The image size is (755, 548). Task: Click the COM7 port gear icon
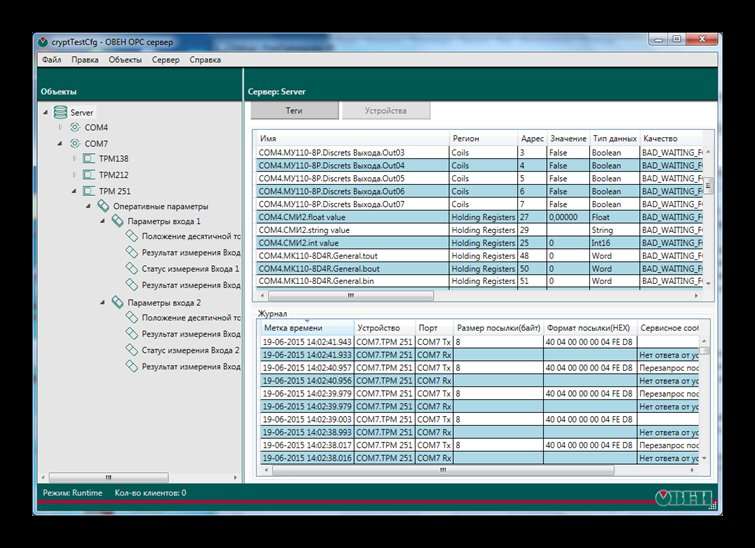(x=75, y=144)
